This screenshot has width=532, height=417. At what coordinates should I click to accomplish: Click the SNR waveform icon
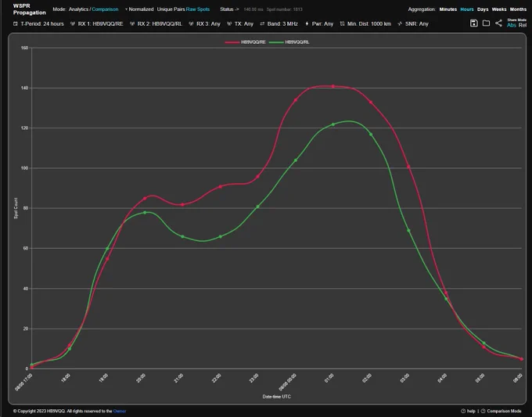(x=400, y=23)
